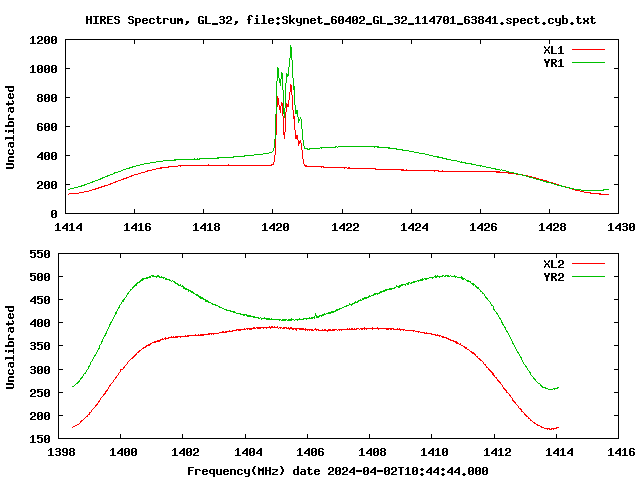640x480 pixels.
Task: Click the 800 y-axis tick label
Action: pyautogui.click(x=47, y=98)
